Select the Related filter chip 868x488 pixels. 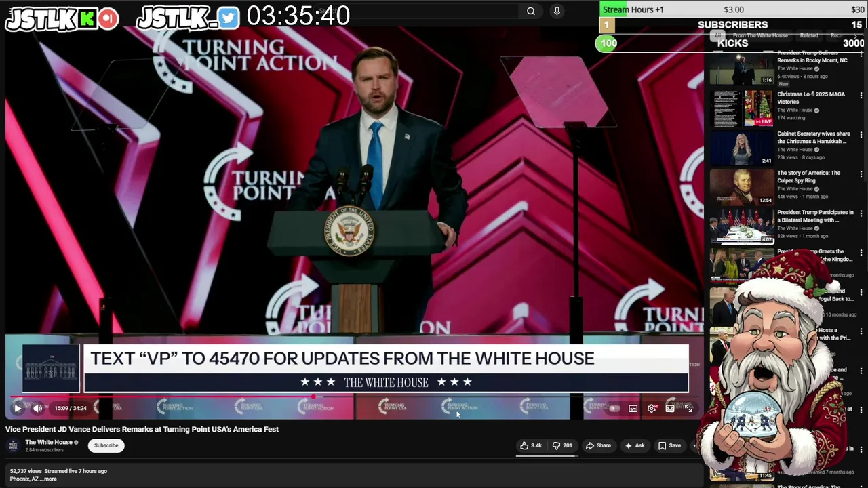[x=809, y=35]
